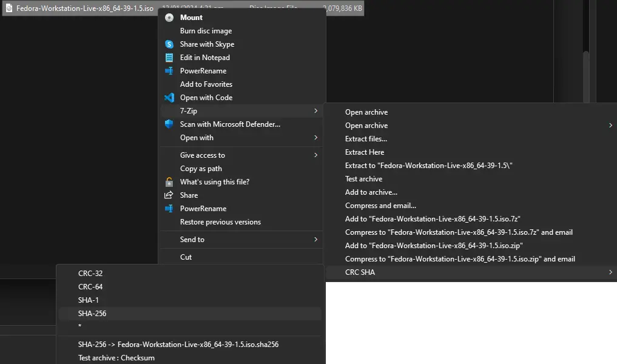Screen dimensions: 617x364
Task: Choose Extract Here from 7-Zip menu
Action: 365,152
